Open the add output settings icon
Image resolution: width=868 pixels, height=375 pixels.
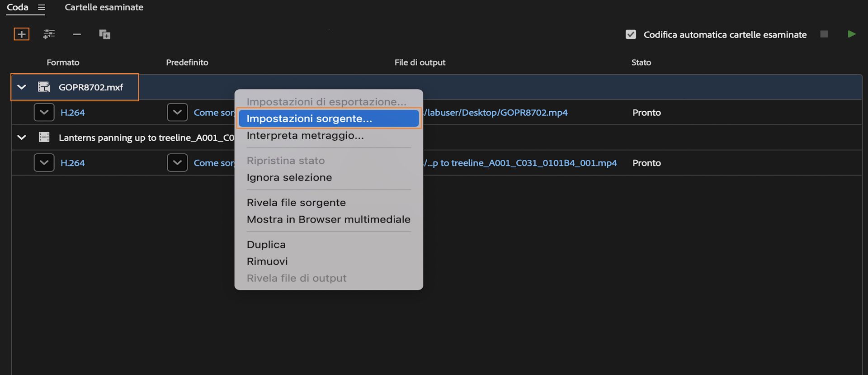click(49, 34)
